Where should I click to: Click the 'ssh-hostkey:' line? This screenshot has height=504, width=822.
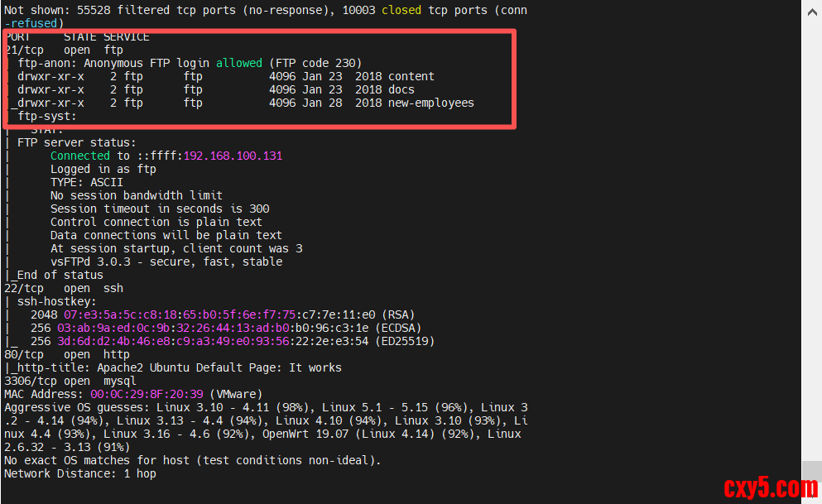point(56,301)
